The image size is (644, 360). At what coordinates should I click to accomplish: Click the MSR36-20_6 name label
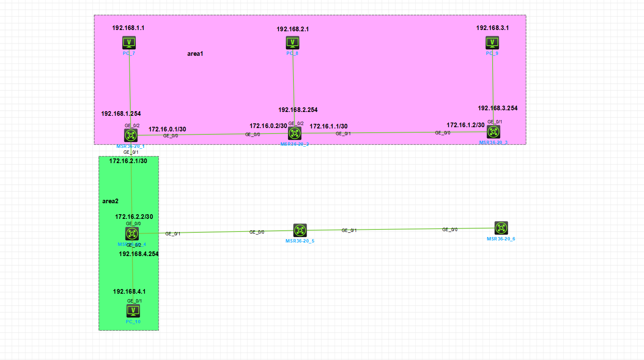point(501,239)
